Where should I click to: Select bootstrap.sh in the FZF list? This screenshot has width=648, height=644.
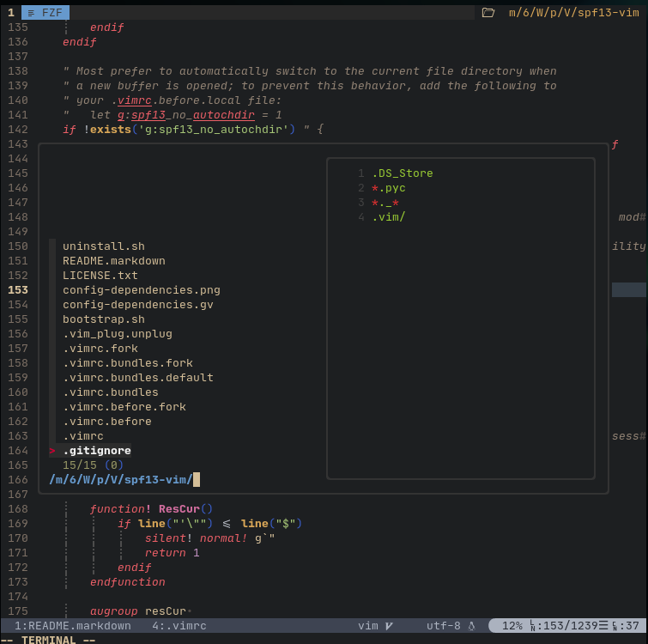tap(104, 319)
